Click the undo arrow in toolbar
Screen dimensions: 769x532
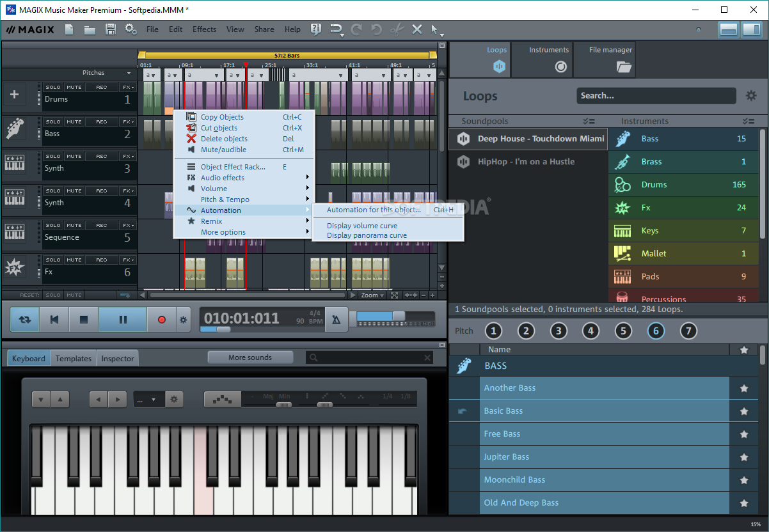click(376, 29)
